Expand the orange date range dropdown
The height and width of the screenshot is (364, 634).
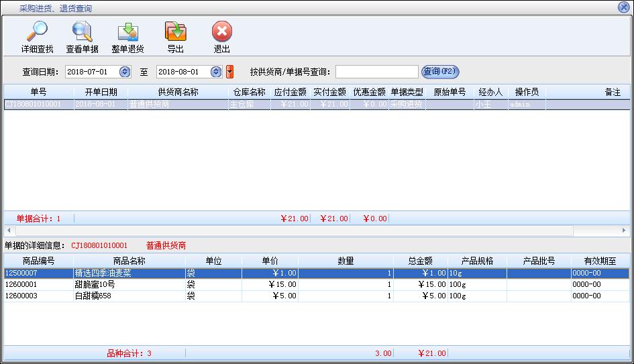229,72
